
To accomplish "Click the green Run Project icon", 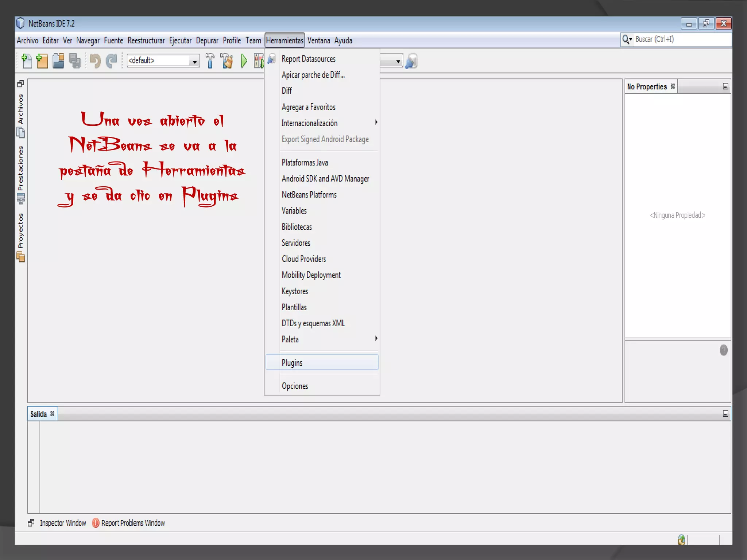I will pyautogui.click(x=244, y=61).
